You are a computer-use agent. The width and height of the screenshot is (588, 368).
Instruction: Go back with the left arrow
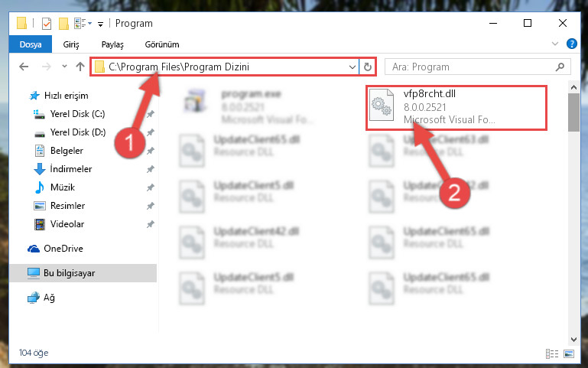pyautogui.click(x=24, y=67)
